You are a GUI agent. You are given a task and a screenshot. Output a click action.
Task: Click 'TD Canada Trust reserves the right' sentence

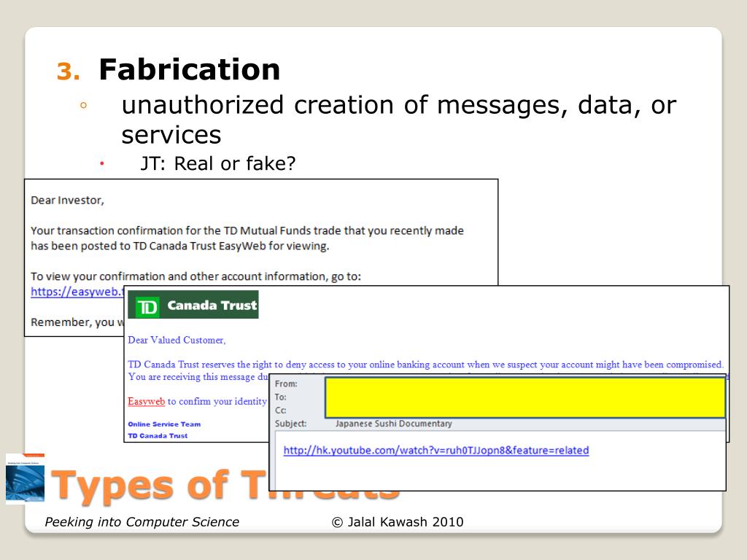tap(425, 365)
